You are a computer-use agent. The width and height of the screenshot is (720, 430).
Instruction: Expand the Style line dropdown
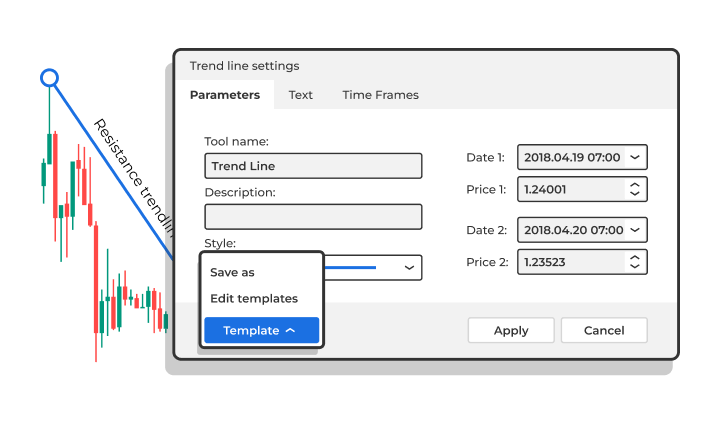(x=409, y=268)
